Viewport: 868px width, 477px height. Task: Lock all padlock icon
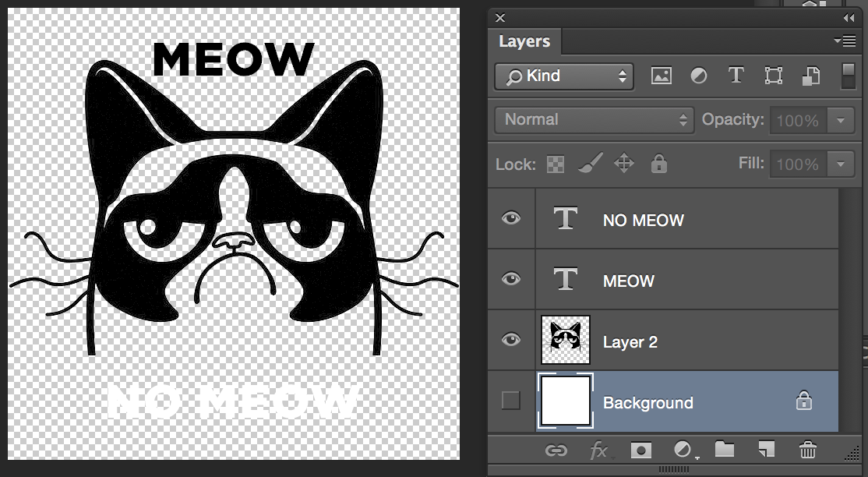[658, 164]
